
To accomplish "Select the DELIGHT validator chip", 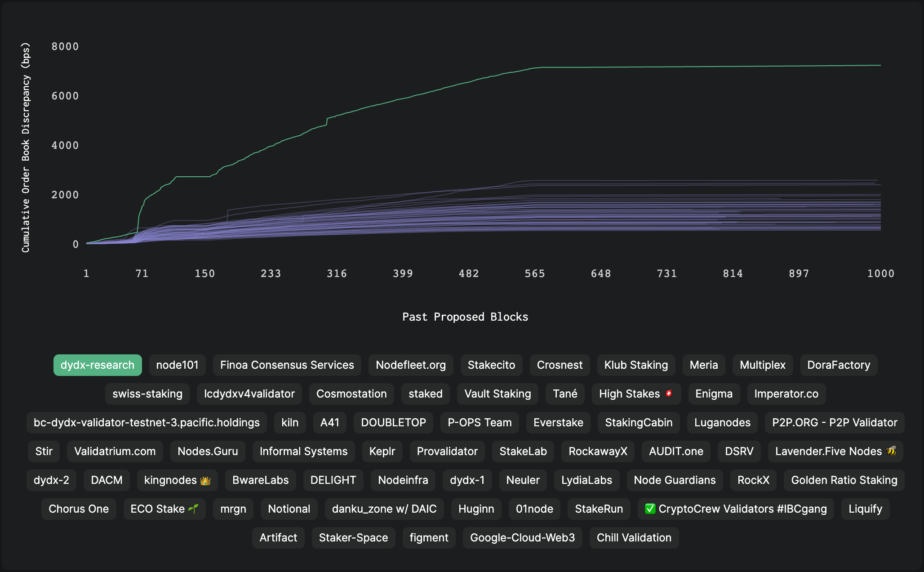I will (333, 480).
